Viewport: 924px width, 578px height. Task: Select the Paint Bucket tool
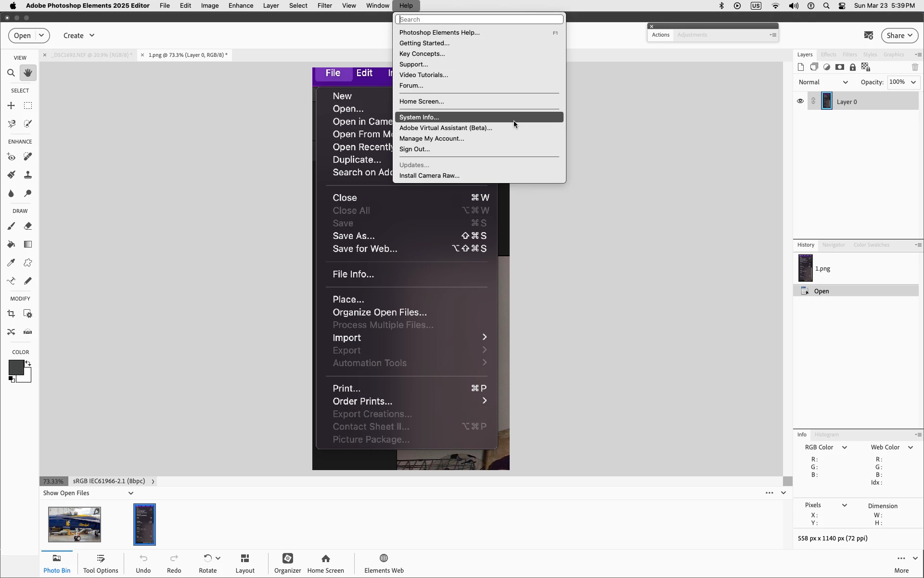(11, 244)
